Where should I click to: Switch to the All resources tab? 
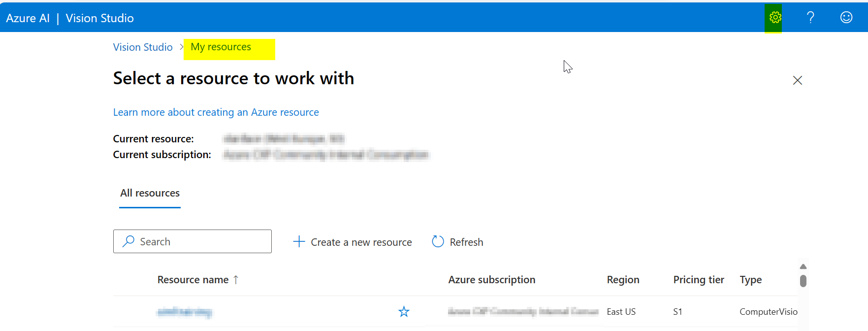(x=149, y=193)
